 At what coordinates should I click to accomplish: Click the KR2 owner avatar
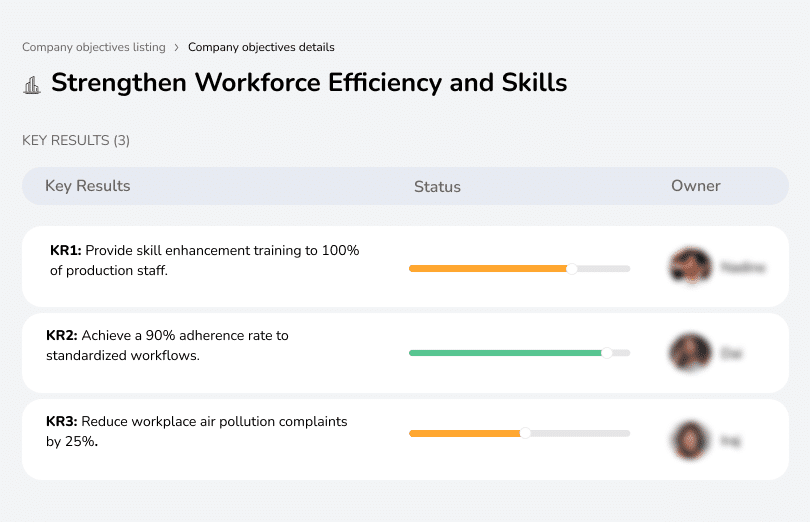[691, 352]
